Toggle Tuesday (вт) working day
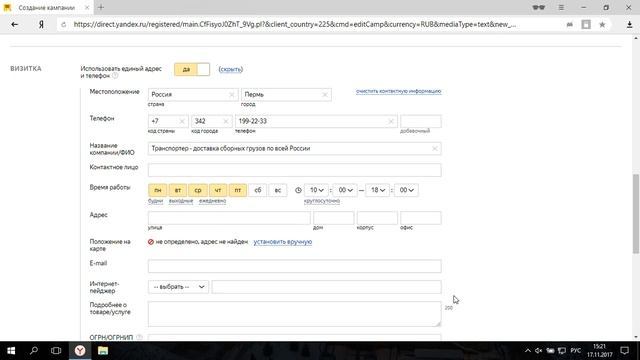The image size is (640, 360). pyautogui.click(x=178, y=190)
